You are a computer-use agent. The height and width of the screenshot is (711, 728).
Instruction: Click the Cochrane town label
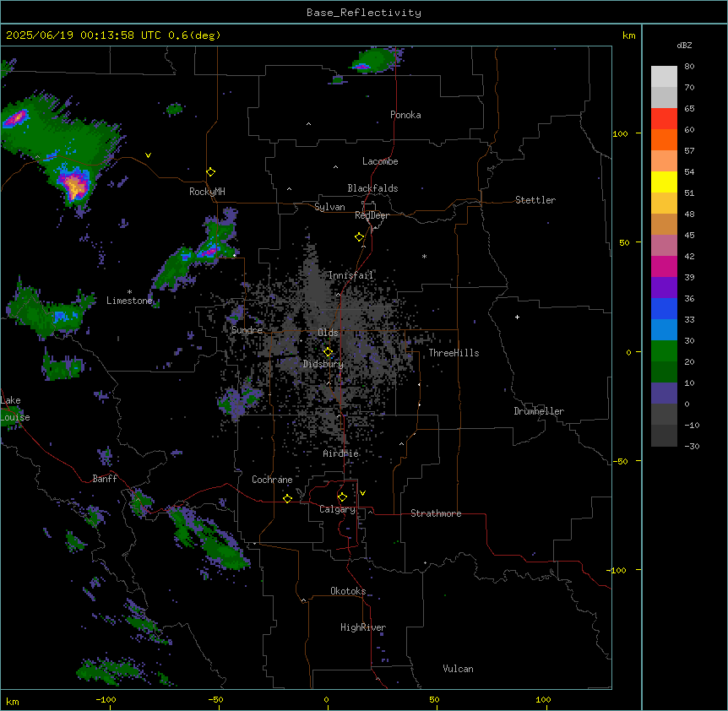(x=272, y=480)
